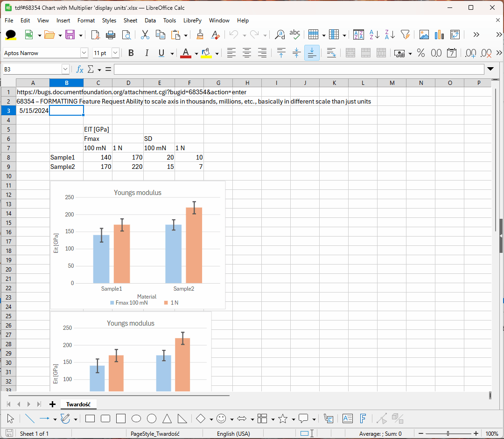This screenshot has width=504, height=439.
Task: Toggle Bold formatting
Action: tap(131, 53)
